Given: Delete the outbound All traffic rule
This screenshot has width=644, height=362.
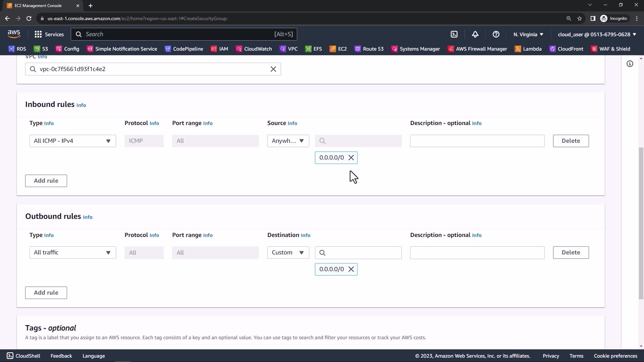Looking at the screenshot, I should click(571, 252).
